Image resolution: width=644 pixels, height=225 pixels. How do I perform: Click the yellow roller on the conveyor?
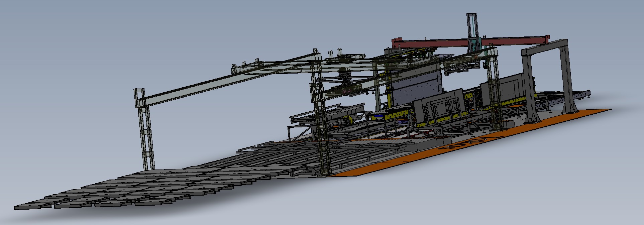(351, 119)
